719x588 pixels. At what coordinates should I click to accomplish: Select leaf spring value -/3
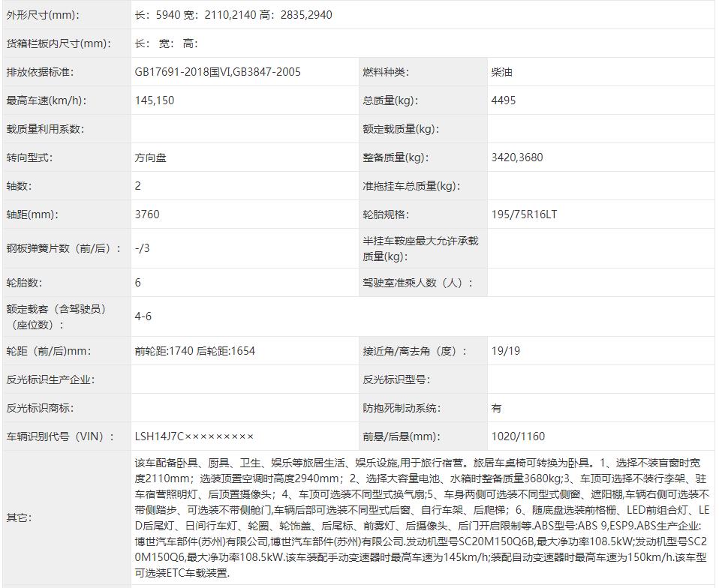coord(142,248)
